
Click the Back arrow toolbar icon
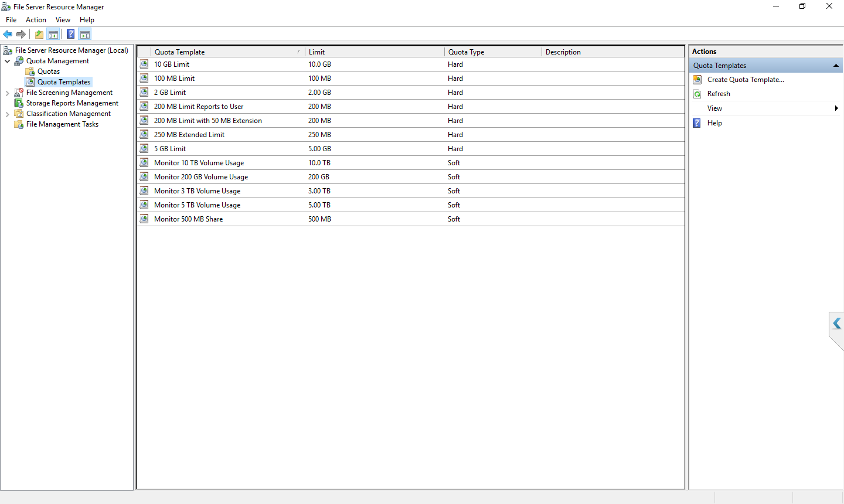click(x=8, y=34)
